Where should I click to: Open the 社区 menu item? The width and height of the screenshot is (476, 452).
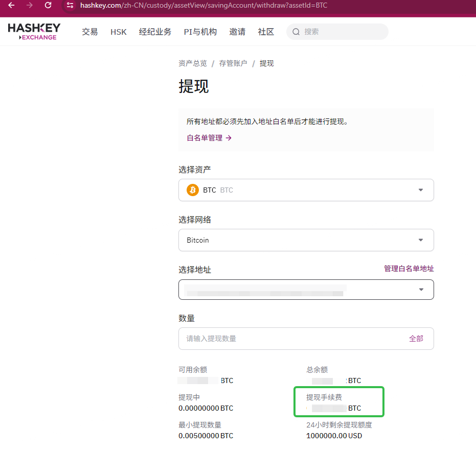tap(266, 32)
